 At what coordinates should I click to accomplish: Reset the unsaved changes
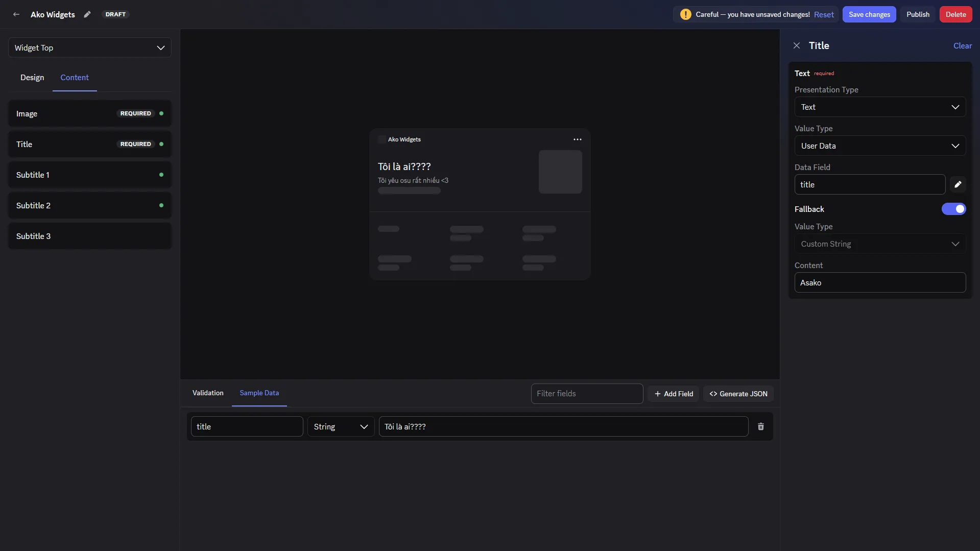point(824,14)
